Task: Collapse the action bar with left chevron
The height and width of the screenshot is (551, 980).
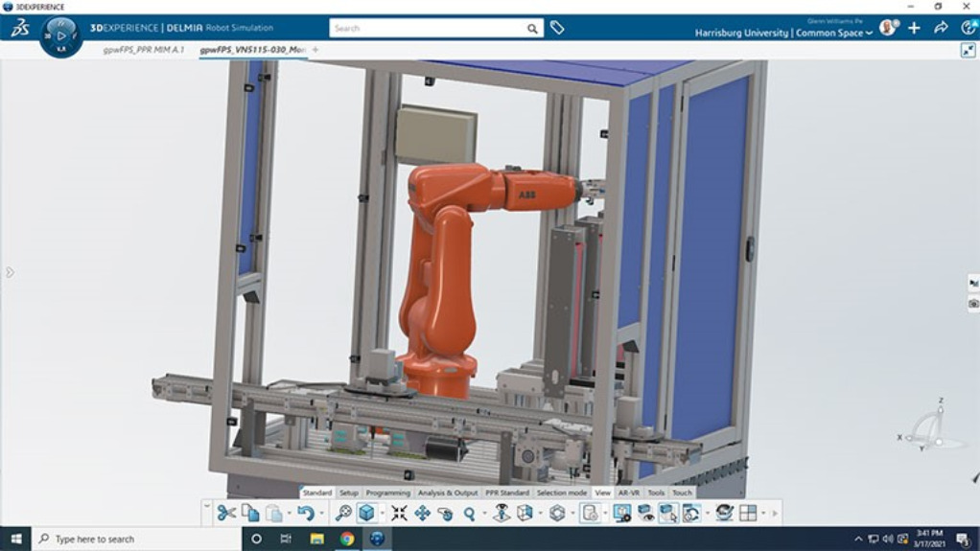Action: pos(207,506)
